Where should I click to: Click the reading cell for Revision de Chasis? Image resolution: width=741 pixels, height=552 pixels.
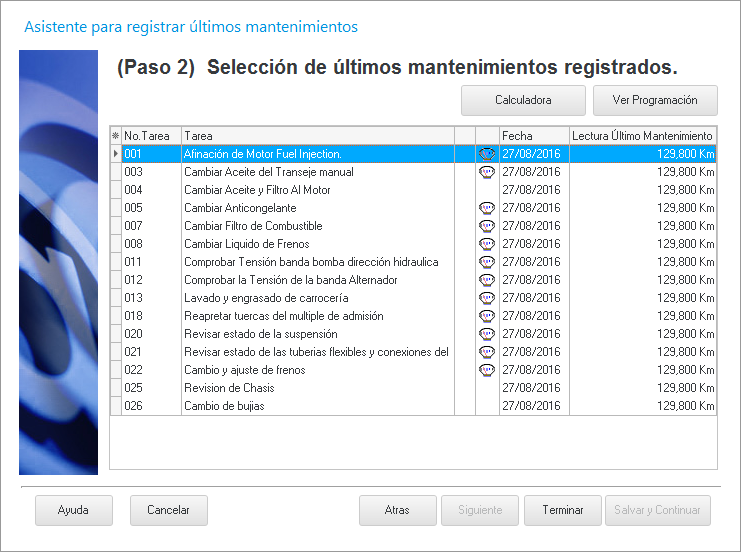(x=642, y=388)
